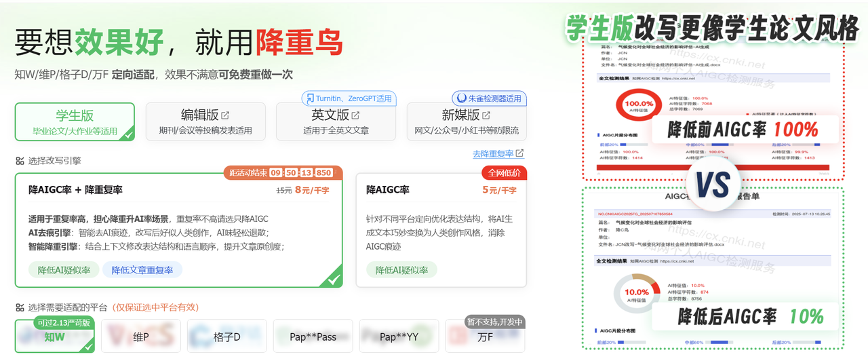Click the 5元/千字 price text

click(x=499, y=191)
